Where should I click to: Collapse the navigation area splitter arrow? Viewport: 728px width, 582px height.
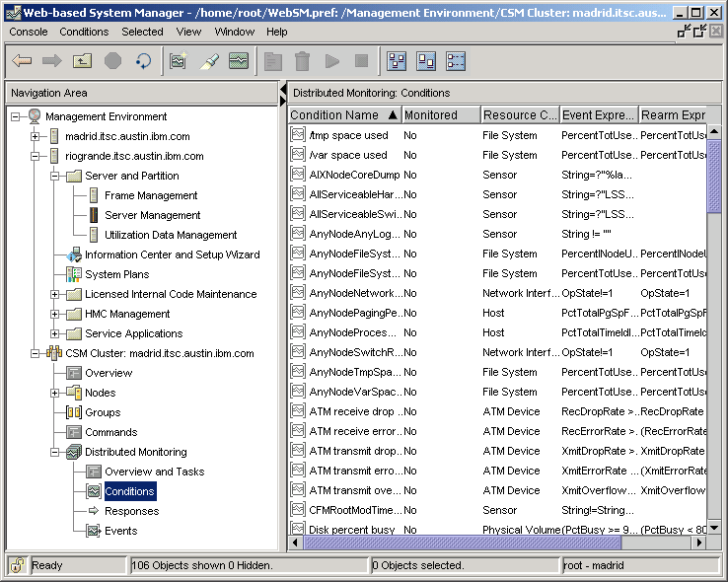click(283, 88)
